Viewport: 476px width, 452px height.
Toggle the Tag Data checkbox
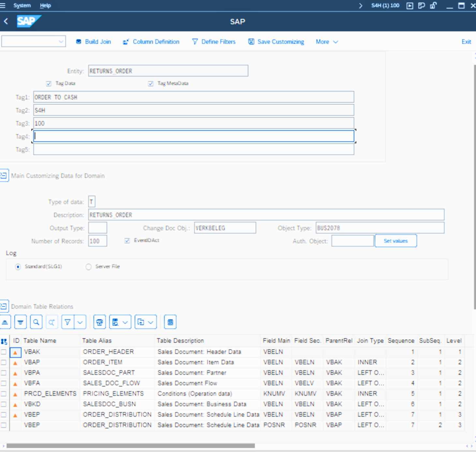pos(49,83)
